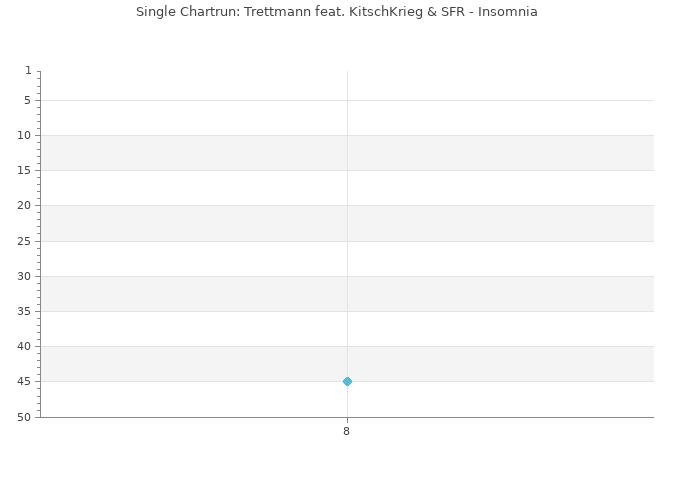Screen dimensions: 673x500
Task: Click the y-axis label 50
Action: (x=24, y=417)
